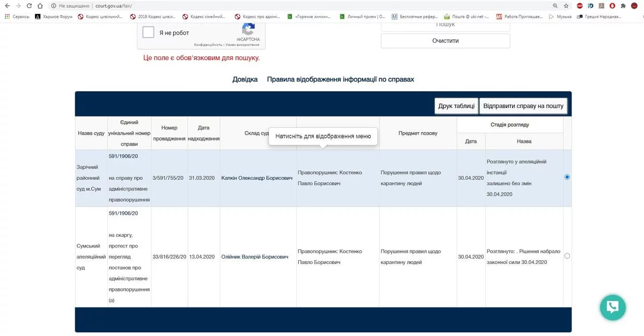Open the Довідка tab link
This screenshot has width=644, height=336.
point(245,79)
